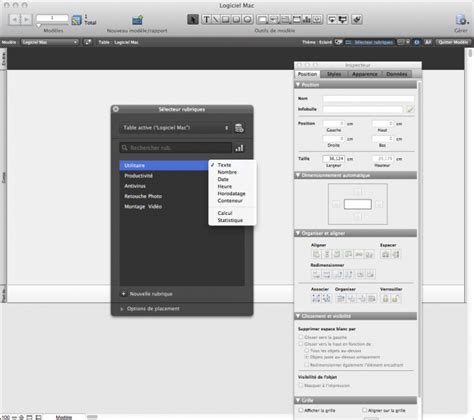Select Objets juste au-dessus uniquement radio
The image size is (474, 420).
click(307, 357)
